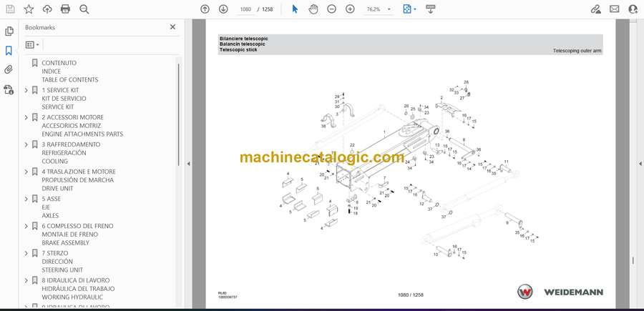Add the document to starred files

(29, 9)
